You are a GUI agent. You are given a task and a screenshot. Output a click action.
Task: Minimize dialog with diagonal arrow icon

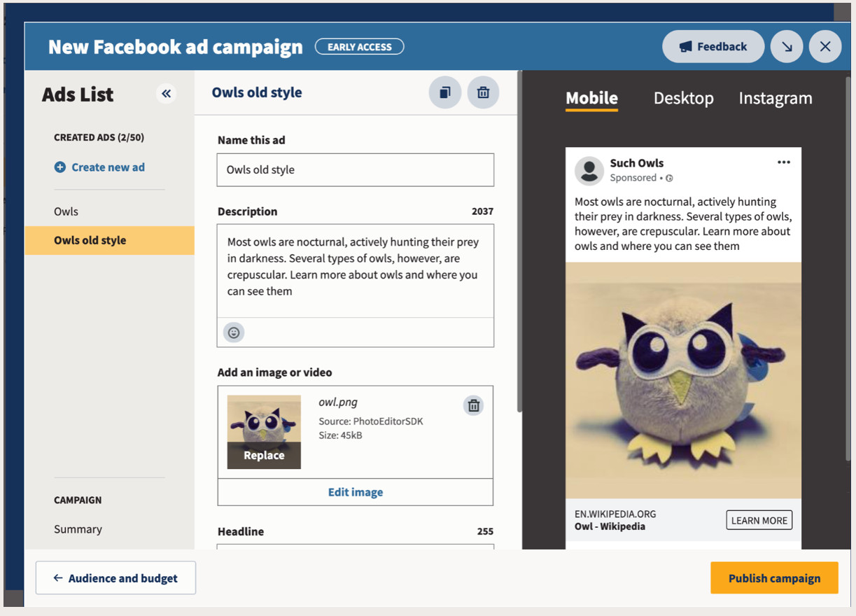(x=787, y=47)
